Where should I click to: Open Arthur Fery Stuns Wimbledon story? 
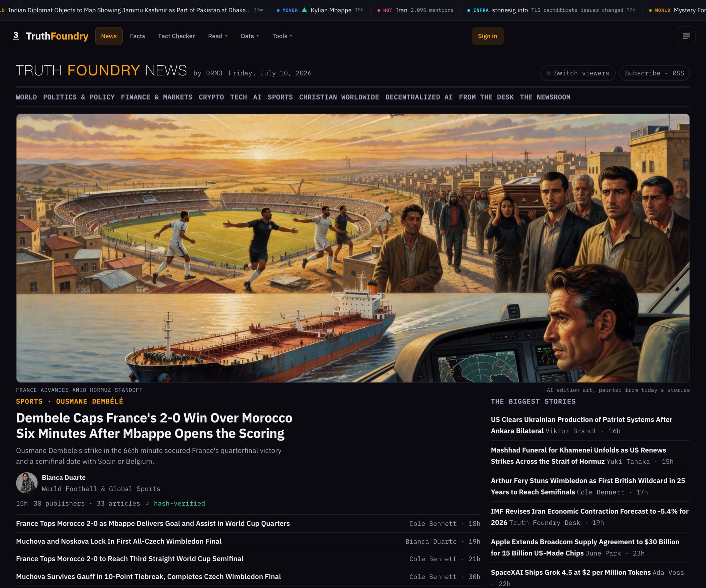[x=588, y=486]
